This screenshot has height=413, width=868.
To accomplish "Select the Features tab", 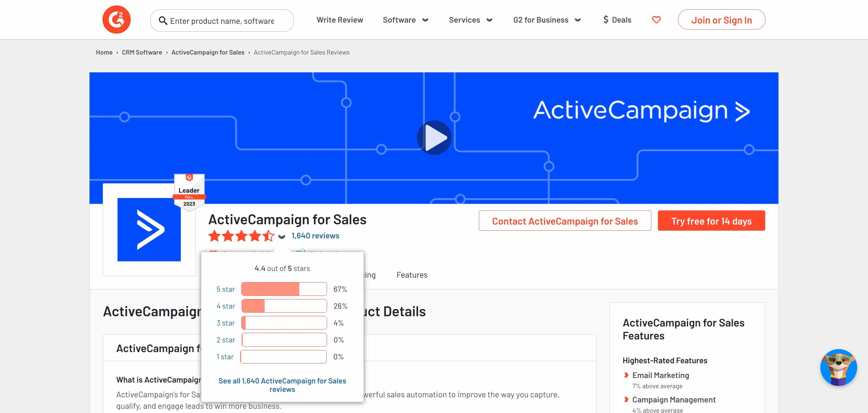I will (412, 275).
